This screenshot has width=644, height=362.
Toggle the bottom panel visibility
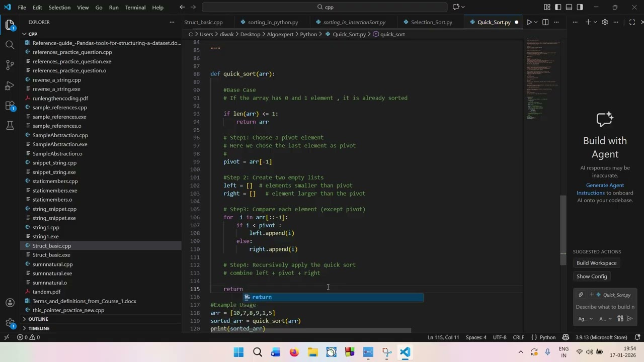[569, 7]
